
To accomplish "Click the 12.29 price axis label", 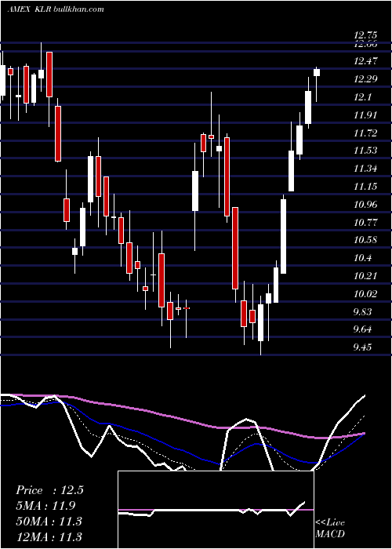I will click(365, 79).
